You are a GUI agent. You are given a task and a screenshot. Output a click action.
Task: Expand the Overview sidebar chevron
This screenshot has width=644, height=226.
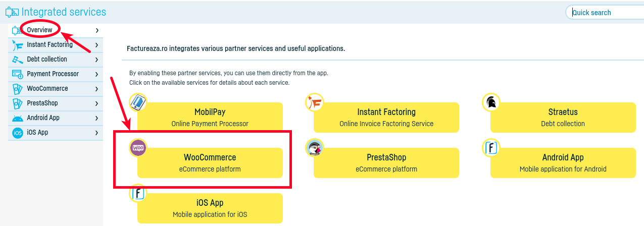point(96,30)
